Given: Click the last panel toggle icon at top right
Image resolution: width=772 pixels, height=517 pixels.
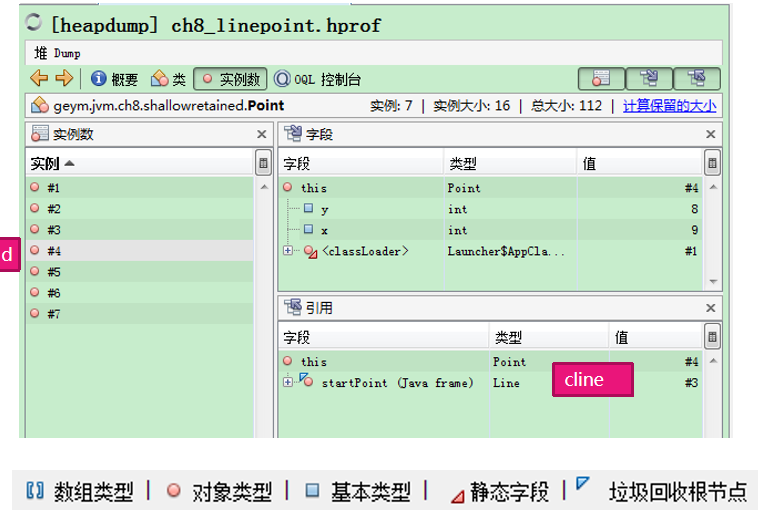Looking at the screenshot, I should [696, 79].
